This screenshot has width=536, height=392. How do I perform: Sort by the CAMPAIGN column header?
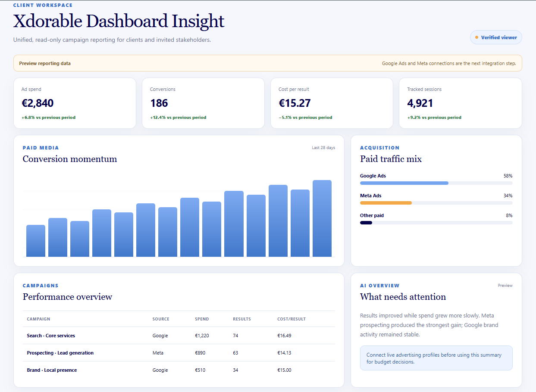38,319
